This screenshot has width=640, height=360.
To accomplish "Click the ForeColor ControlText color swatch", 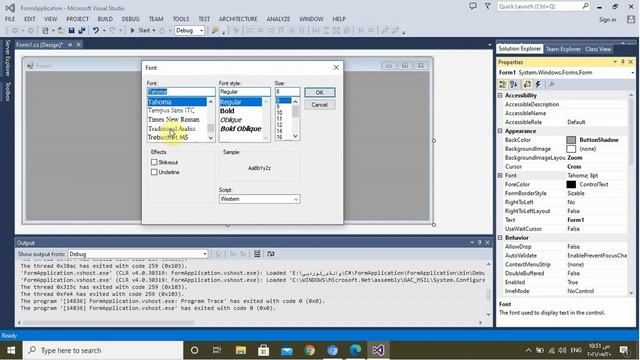I will pos(571,184).
